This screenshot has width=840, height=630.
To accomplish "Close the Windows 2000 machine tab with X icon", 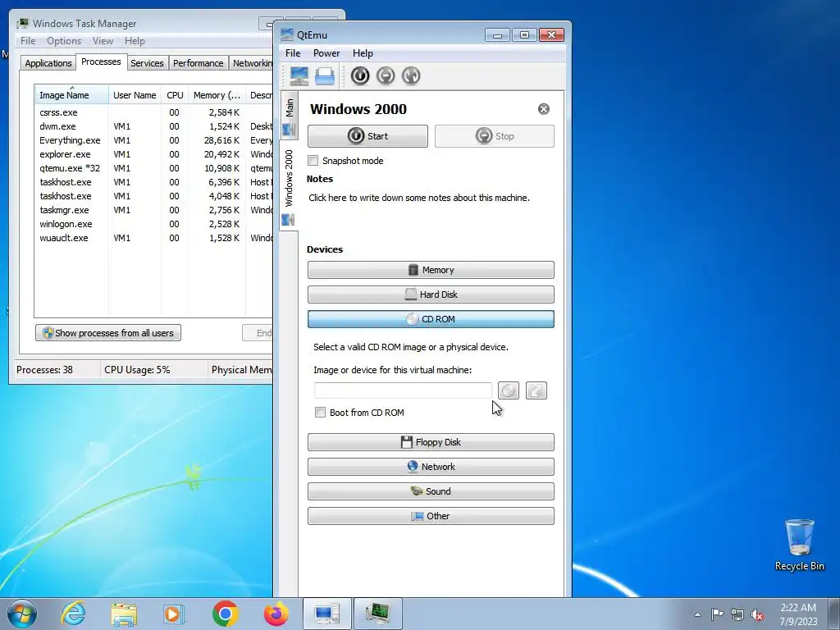I will (544, 109).
